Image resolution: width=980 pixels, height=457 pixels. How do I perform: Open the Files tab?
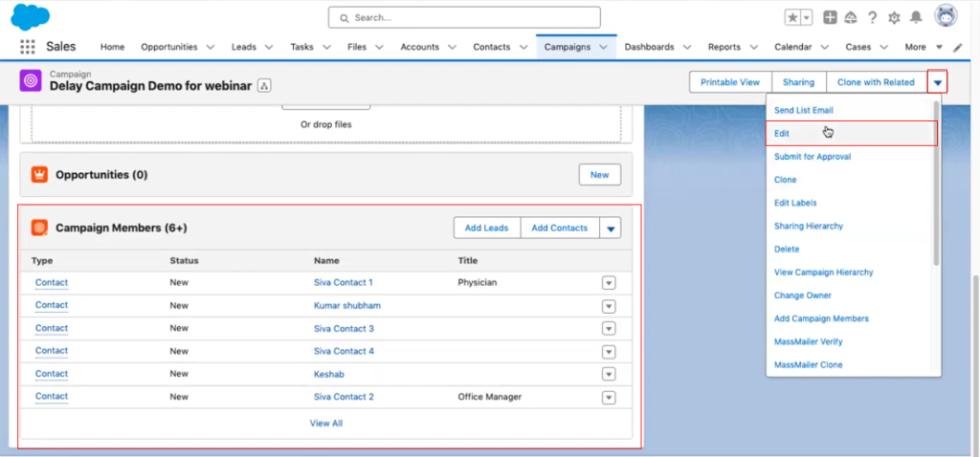(357, 47)
